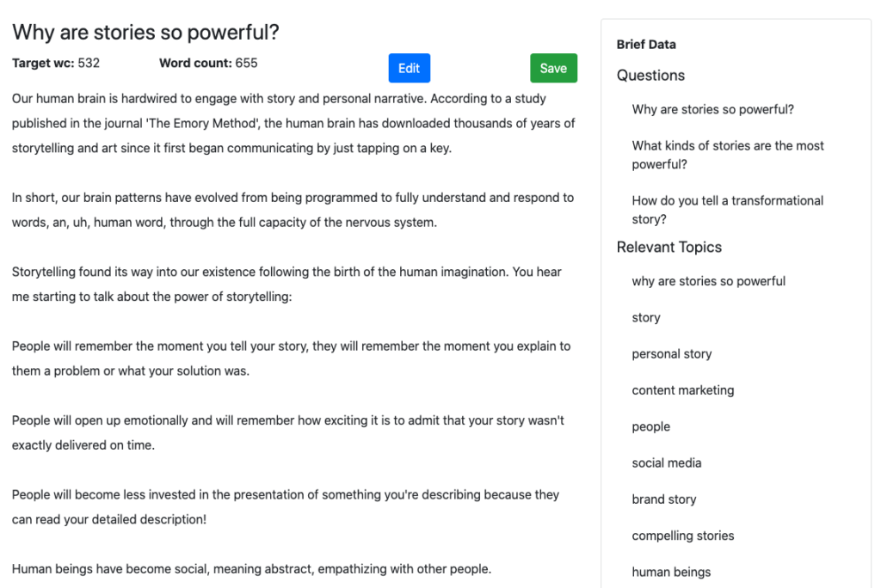The height and width of the screenshot is (588, 881).
Task: Select the 'why are stories so powerful' topic
Action: (708, 281)
